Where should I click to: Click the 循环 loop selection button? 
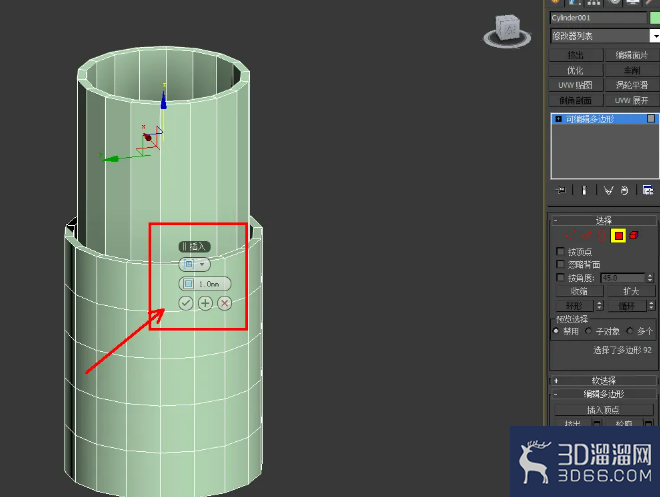pyautogui.click(x=626, y=306)
